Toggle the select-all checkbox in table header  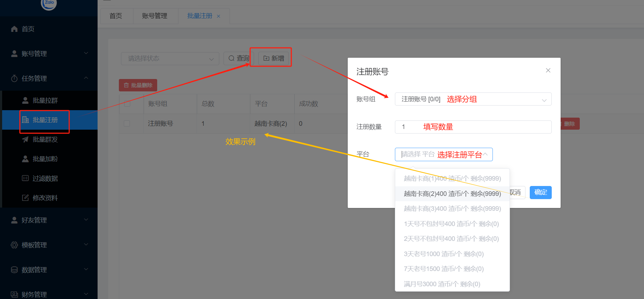(x=127, y=104)
